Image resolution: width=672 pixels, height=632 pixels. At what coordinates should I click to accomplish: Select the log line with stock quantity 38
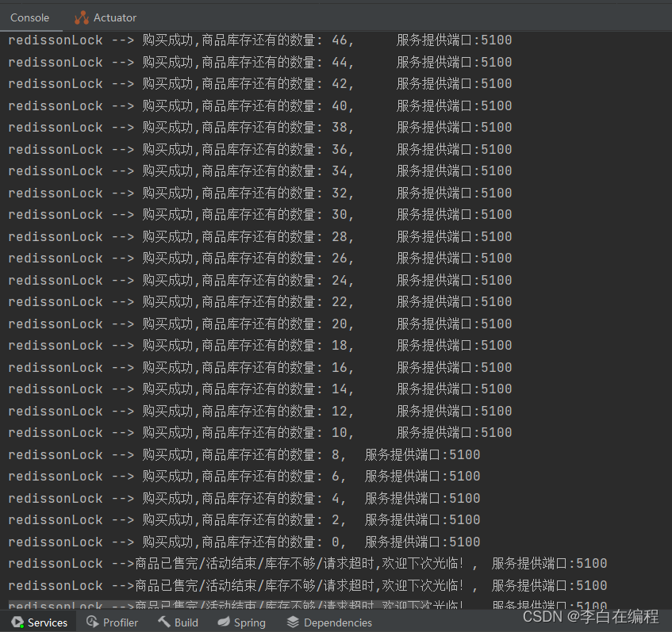click(x=260, y=127)
